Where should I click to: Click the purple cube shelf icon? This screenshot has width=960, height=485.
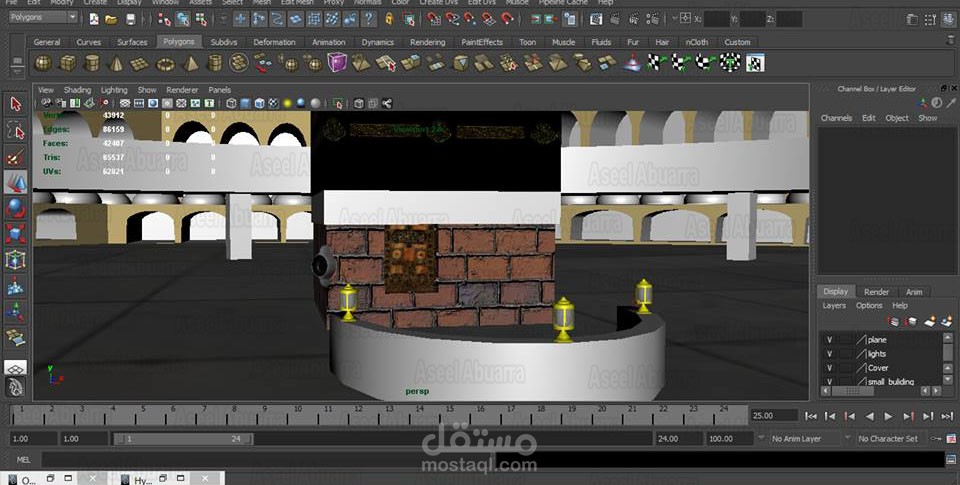tap(337, 62)
